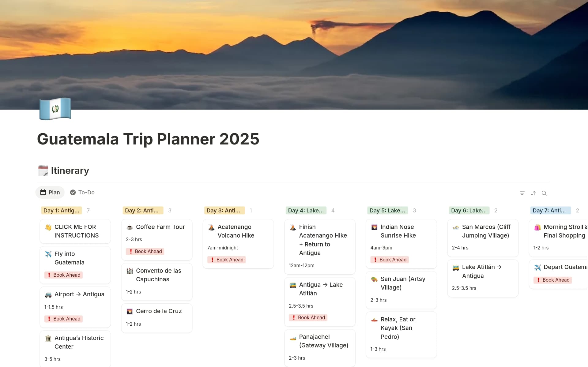Click the sort icon near the search

533,193
